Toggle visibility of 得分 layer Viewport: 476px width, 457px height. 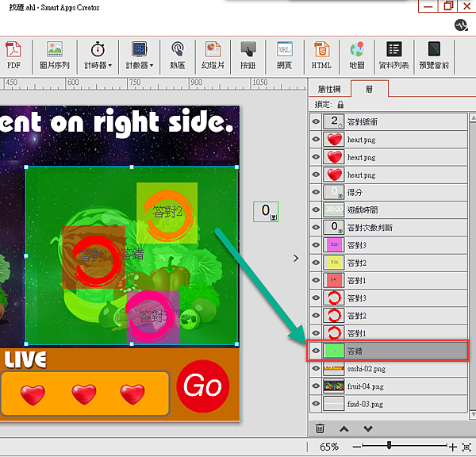(316, 192)
